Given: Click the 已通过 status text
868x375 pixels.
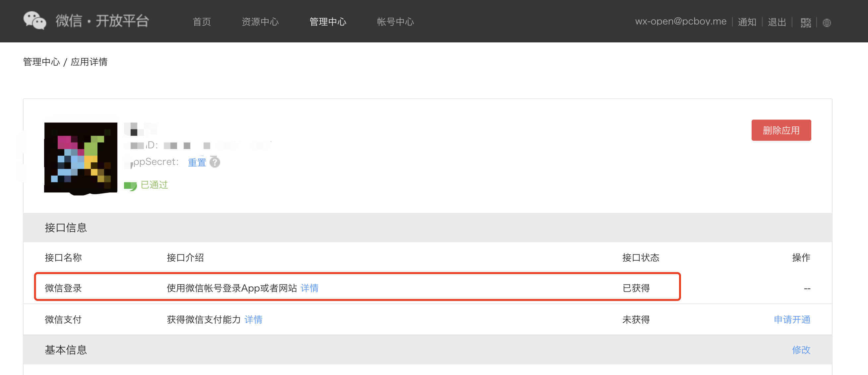Looking at the screenshot, I should (154, 185).
